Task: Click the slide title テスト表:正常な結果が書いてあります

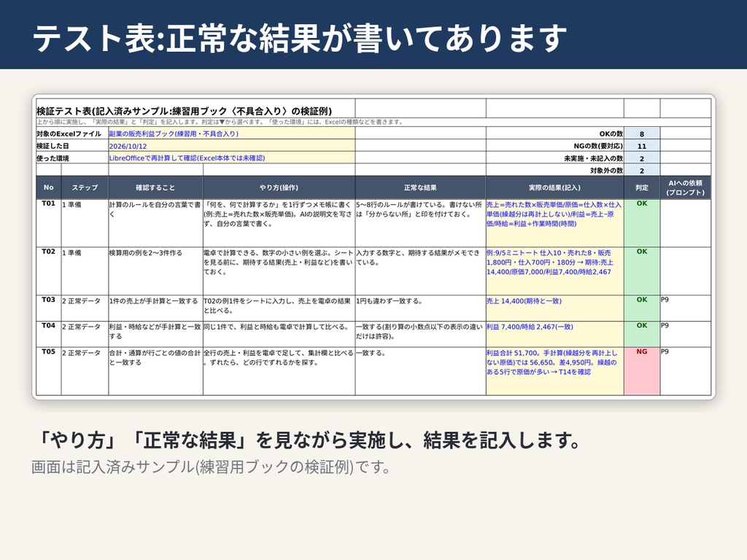Action: click(299, 38)
